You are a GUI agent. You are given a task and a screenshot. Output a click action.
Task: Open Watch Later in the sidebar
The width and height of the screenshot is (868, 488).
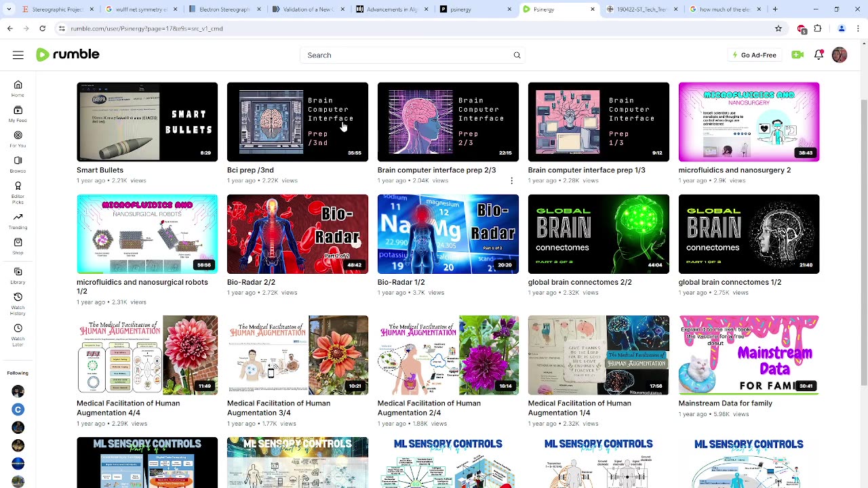pyautogui.click(x=18, y=335)
